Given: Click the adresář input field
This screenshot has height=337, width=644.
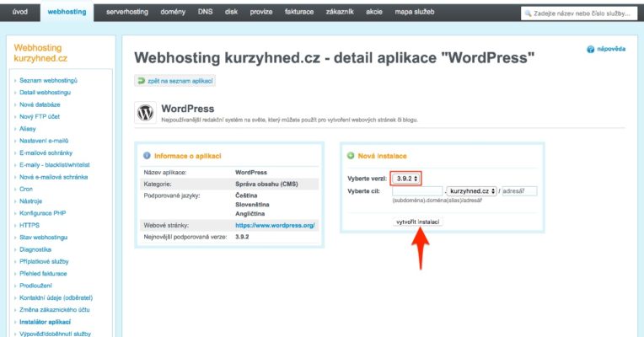Looking at the screenshot, I should pos(519,191).
